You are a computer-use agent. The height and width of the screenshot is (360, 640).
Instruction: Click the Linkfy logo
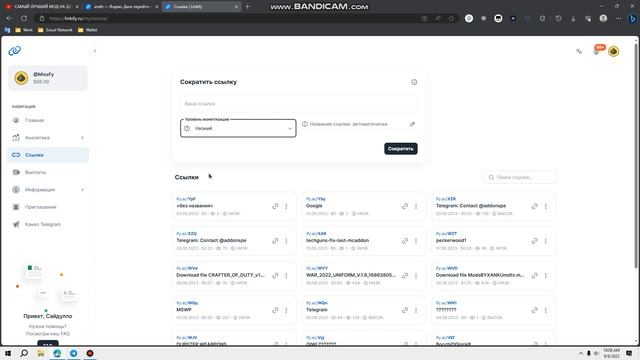15,51
